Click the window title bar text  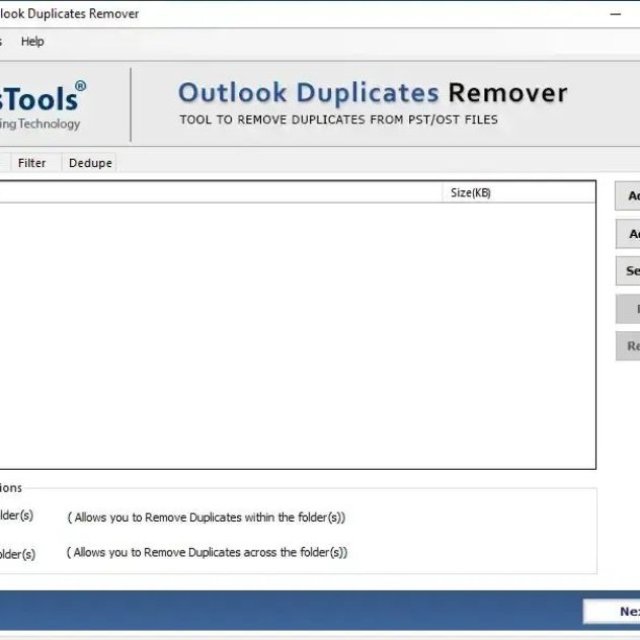(70, 14)
